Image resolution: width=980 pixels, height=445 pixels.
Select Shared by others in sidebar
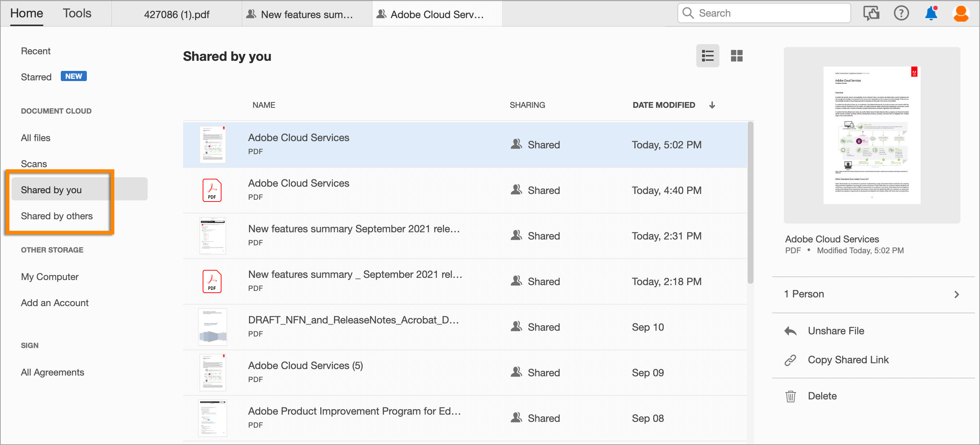[x=56, y=216]
